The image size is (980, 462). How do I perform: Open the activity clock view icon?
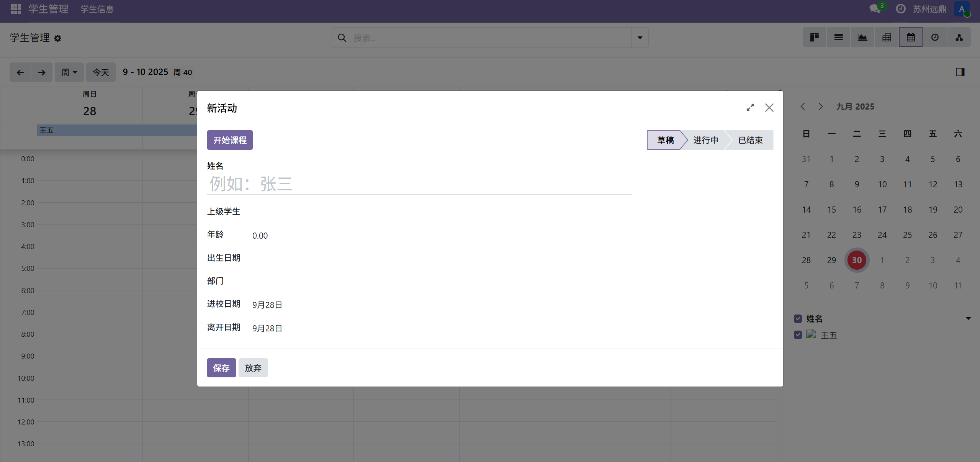[935, 37]
